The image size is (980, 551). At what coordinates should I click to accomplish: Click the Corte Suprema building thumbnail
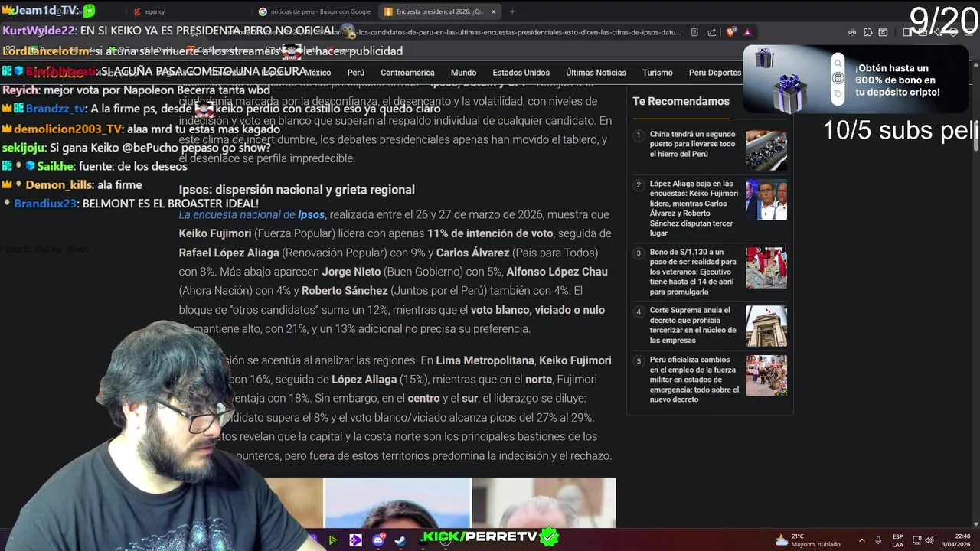click(766, 326)
